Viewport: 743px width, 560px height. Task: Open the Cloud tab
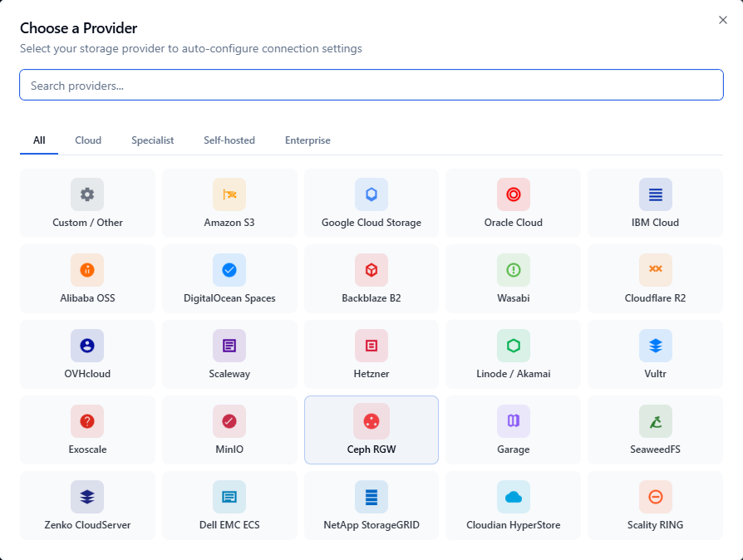88,140
